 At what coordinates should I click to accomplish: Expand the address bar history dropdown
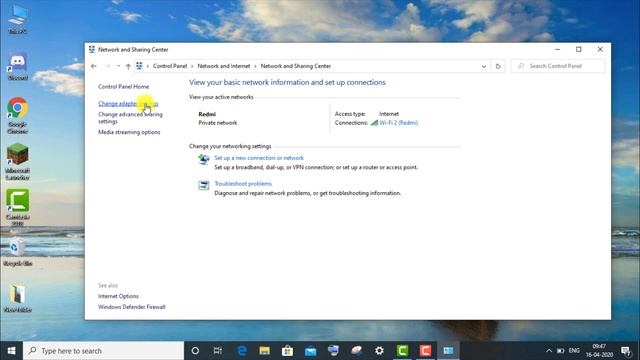484,66
